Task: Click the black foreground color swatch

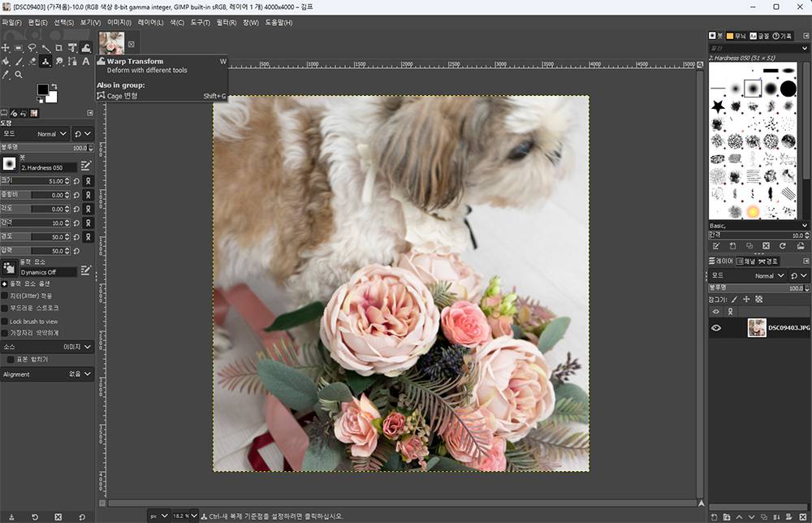Action: click(43, 89)
